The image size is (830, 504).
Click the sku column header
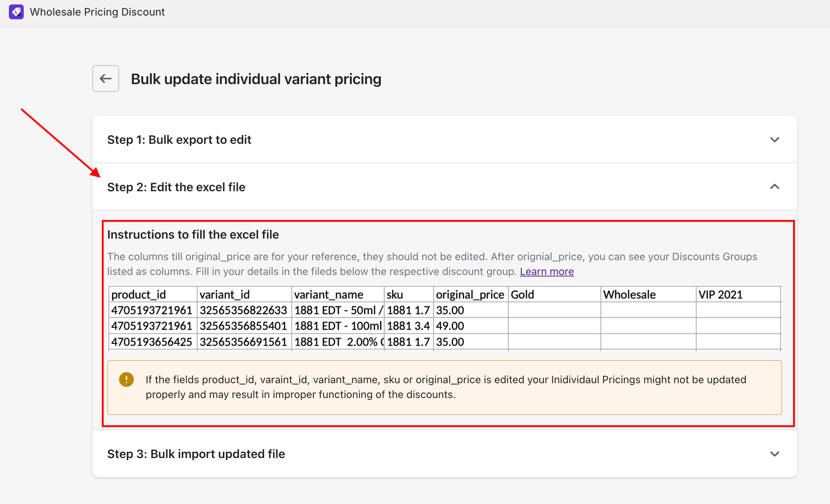[409, 294]
